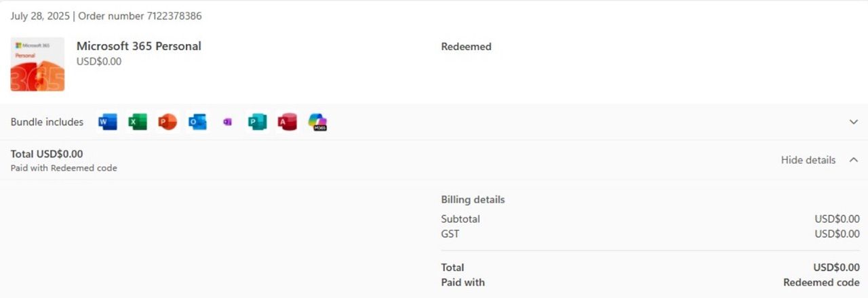Collapse details using the up chevron

[854, 160]
